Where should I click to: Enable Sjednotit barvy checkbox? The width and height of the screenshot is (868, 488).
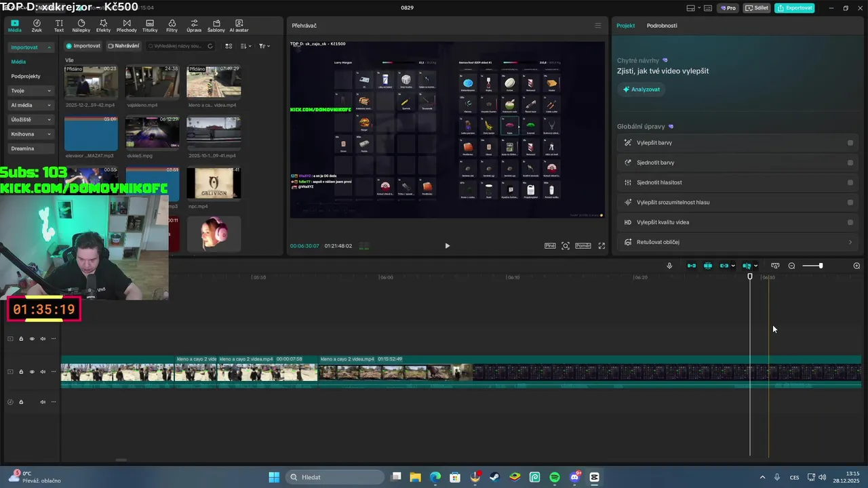pos(850,163)
